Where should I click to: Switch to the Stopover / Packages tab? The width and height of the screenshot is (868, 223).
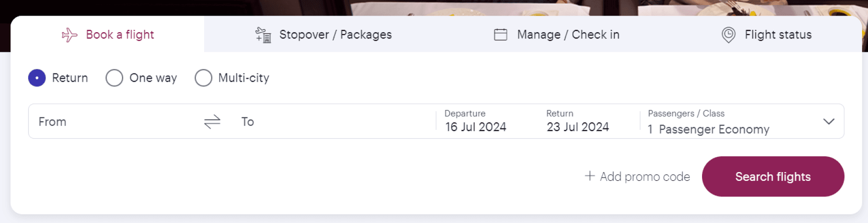click(324, 34)
